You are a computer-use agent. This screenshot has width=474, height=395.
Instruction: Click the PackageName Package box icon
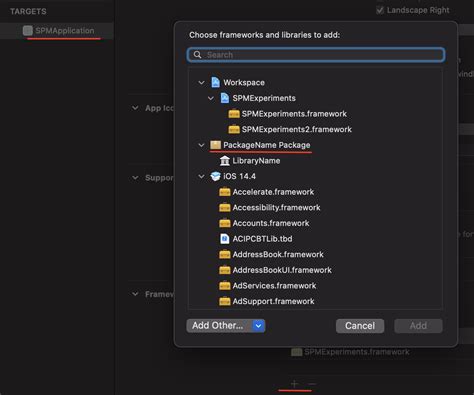(215, 145)
